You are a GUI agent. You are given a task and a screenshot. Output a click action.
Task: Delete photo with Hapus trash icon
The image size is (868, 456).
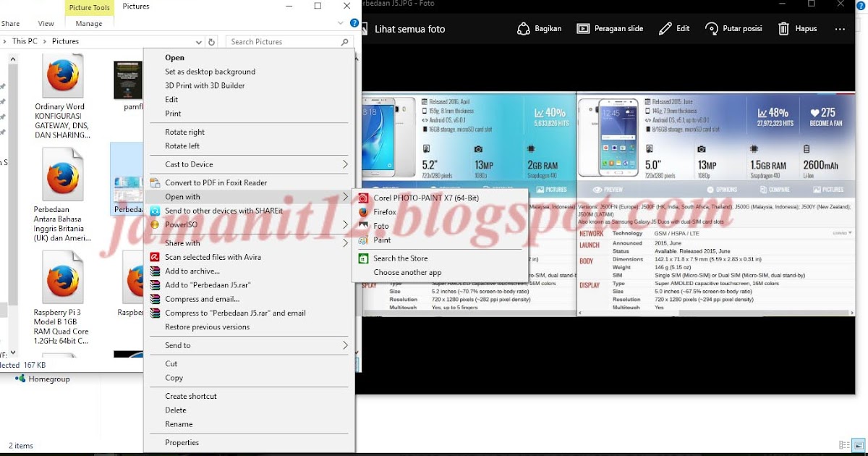pyautogui.click(x=797, y=29)
